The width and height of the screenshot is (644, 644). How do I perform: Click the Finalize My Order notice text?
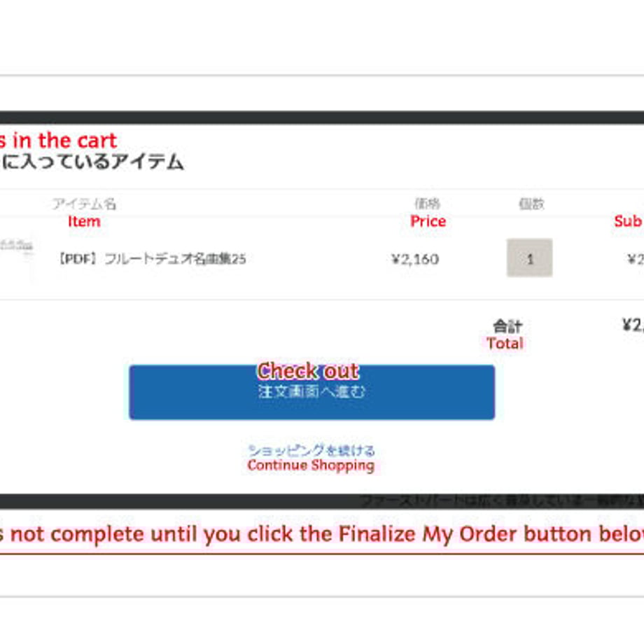[322, 534]
